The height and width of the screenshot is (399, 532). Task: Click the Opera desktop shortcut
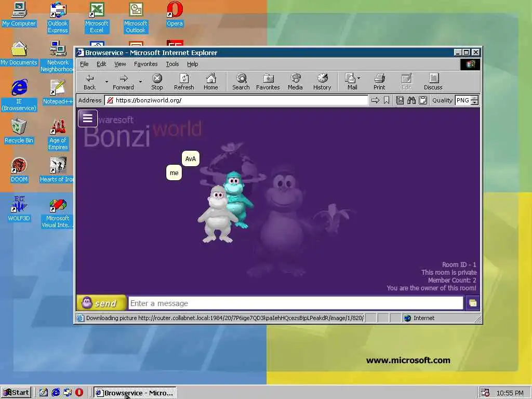175,15
